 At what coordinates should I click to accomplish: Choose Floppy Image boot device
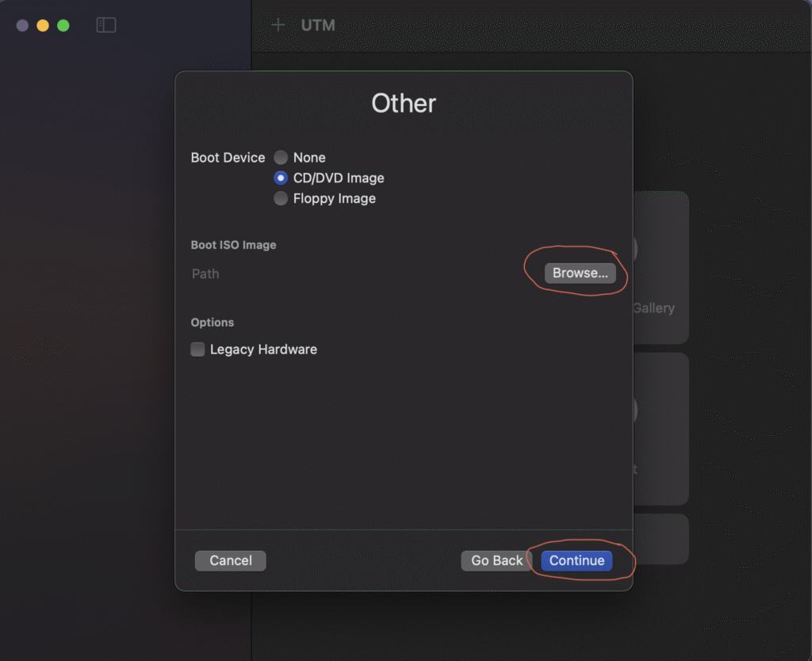(281, 198)
